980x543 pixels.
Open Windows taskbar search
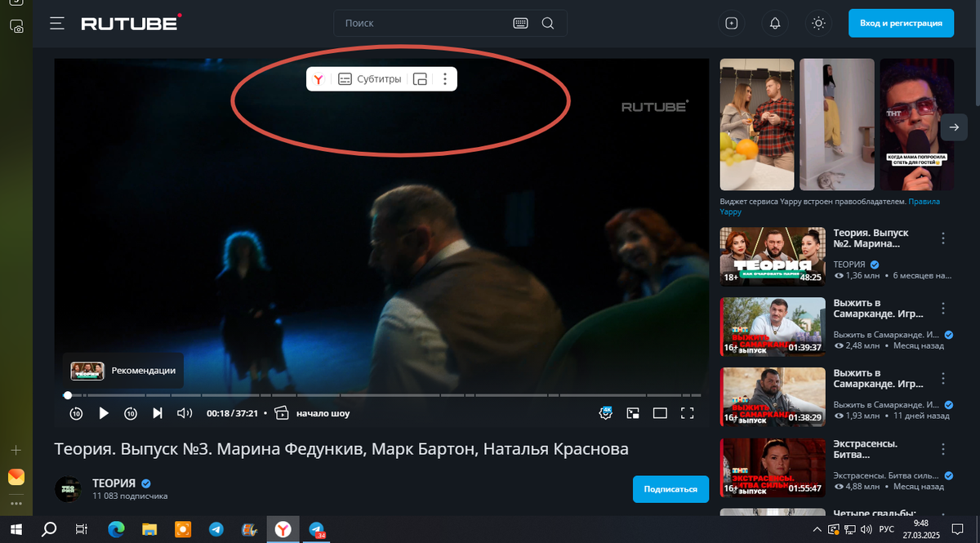tap(49, 529)
